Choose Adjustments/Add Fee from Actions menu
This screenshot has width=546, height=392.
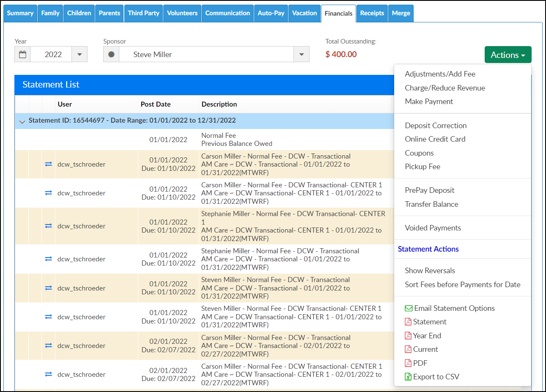point(440,74)
